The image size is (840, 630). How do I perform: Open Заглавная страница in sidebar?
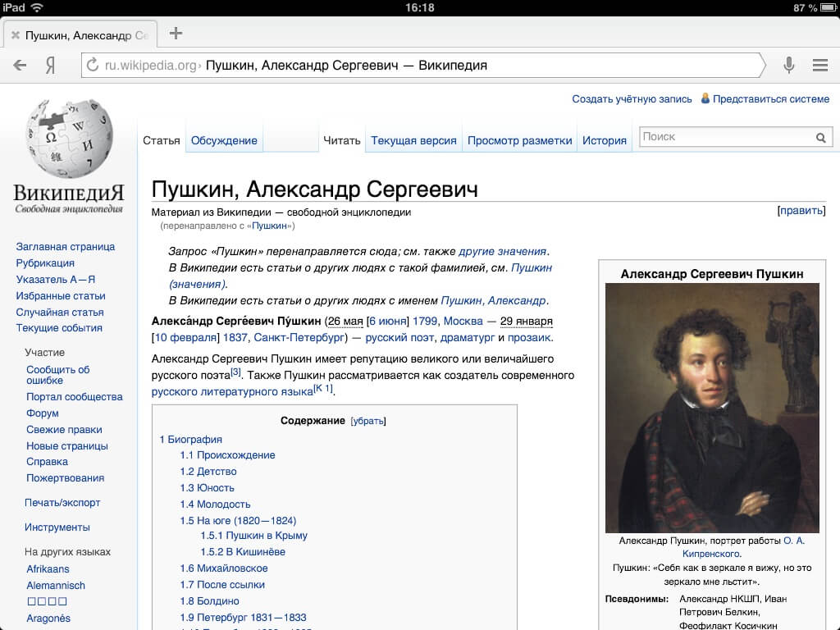point(66,246)
